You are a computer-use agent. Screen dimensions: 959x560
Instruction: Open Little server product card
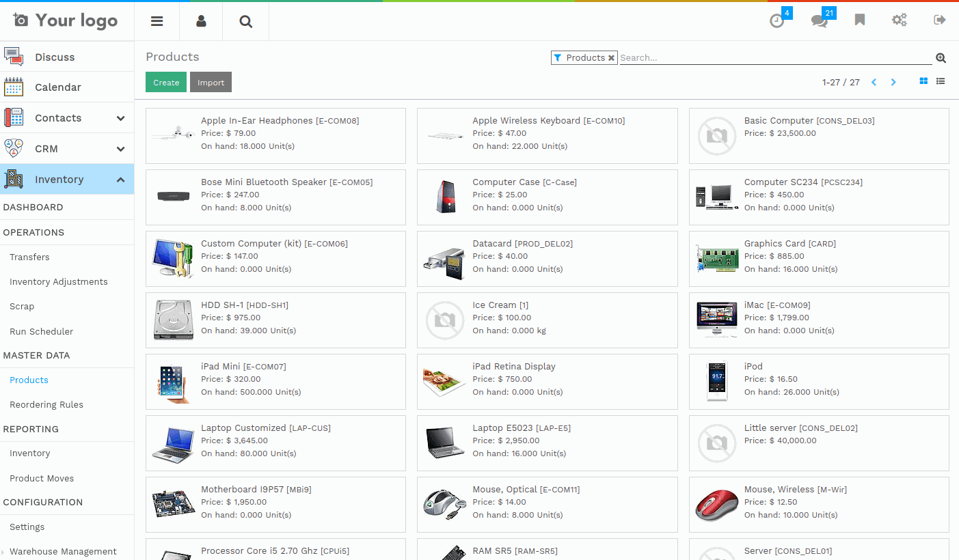819,443
